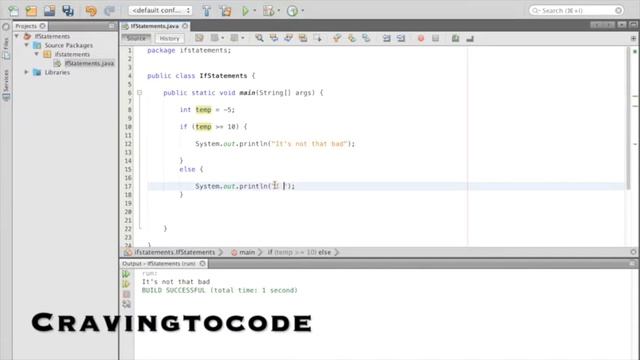Click the green Run Project icon
Viewport: 640px width, 360px height.
pyautogui.click(x=245, y=11)
